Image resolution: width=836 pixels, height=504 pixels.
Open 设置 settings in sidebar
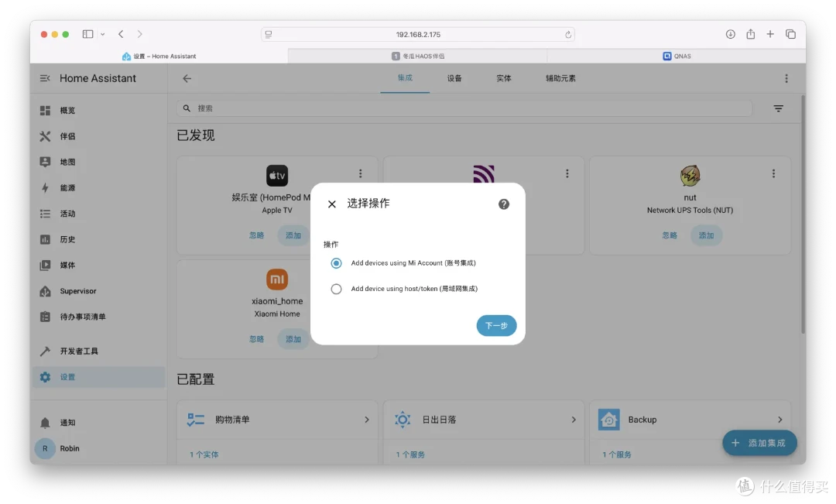98,377
